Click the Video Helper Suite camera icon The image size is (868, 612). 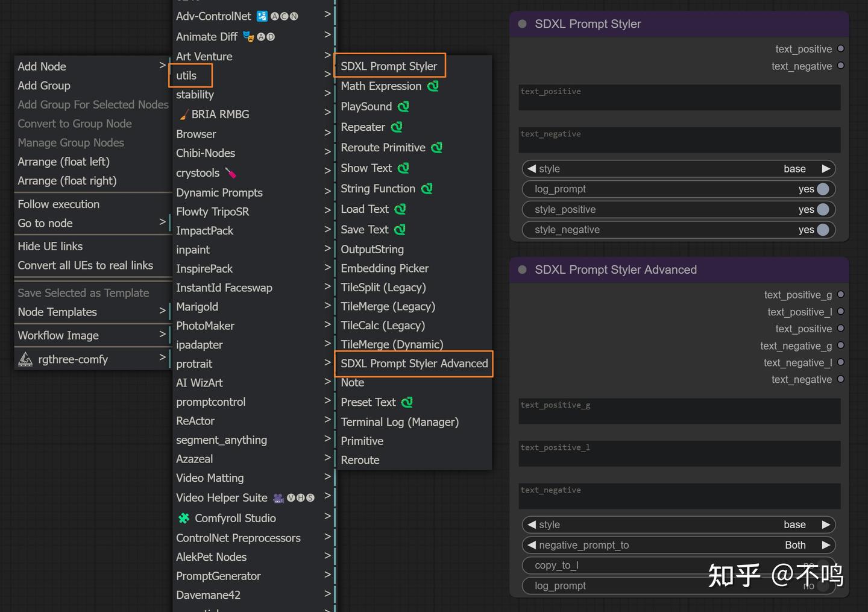coord(278,498)
